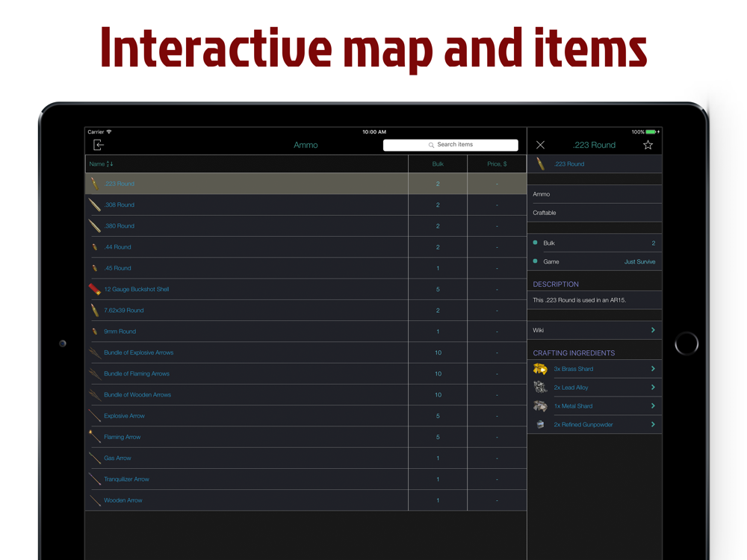The width and height of the screenshot is (747, 560).
Task: Close the .223 Round detail panel
Action: coord(540,145)
